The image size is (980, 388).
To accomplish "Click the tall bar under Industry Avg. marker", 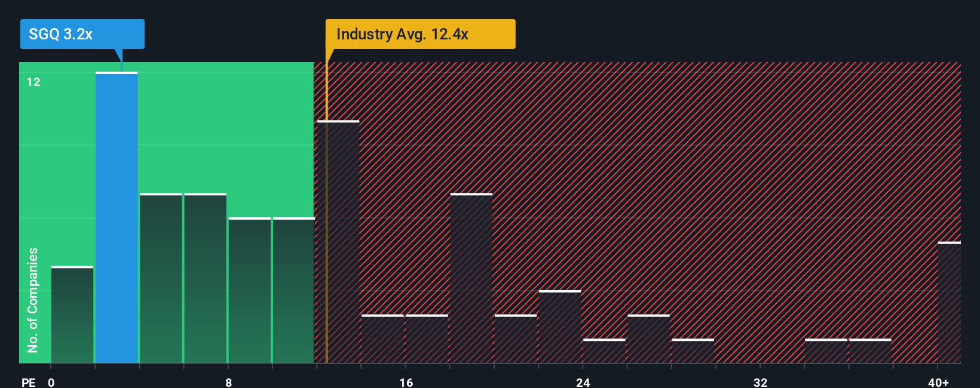I will click(338, 242).
